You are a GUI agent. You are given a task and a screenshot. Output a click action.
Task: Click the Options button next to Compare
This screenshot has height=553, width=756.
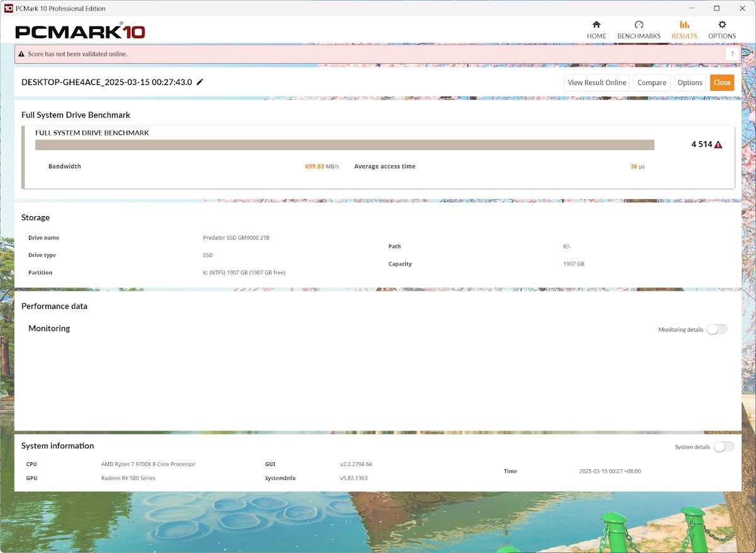(x=690, y=83)
